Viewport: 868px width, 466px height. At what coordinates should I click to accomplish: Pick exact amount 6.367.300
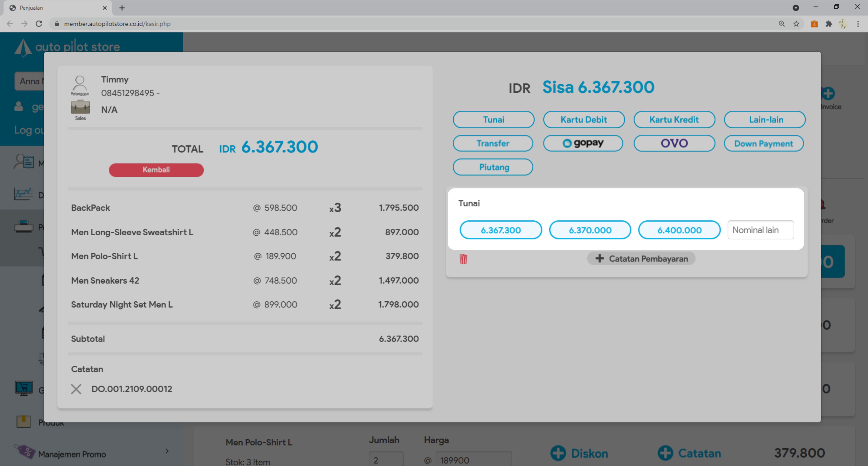[x=500, y=230]
